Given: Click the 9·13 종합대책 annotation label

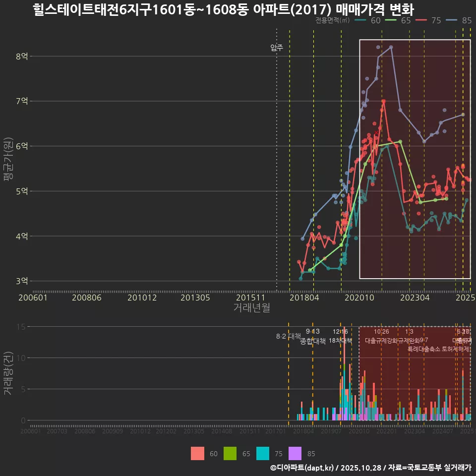Looking at the screenshot, I should point(313,337).
